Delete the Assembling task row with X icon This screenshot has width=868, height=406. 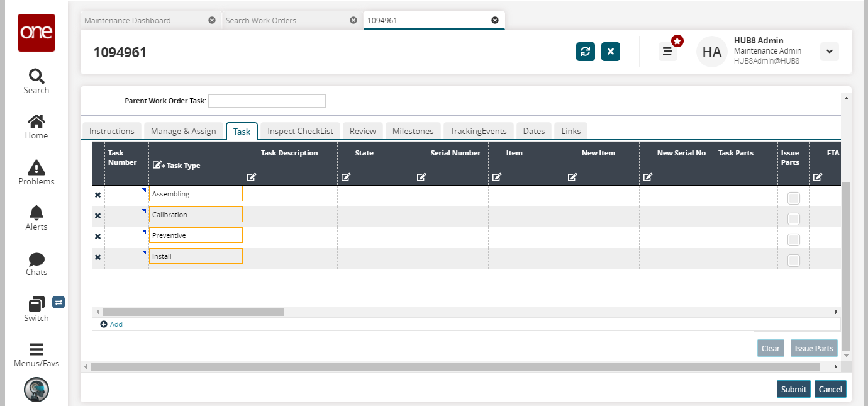pyautogui.click(x=97, y=195)
